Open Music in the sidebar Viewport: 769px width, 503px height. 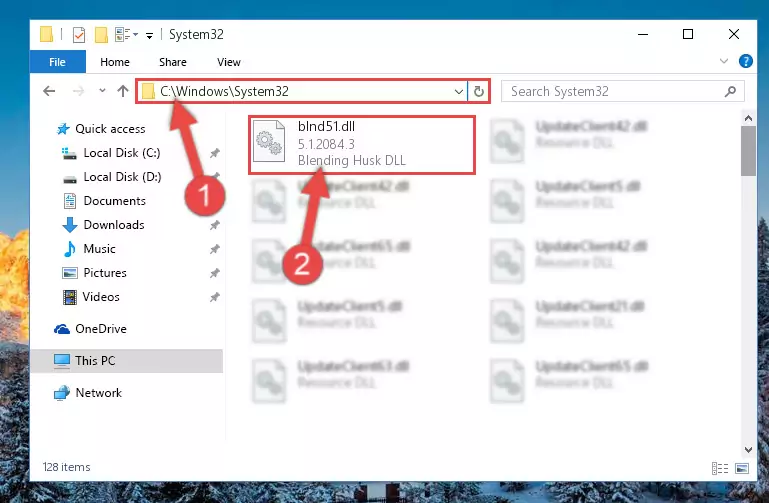(100, 249)
